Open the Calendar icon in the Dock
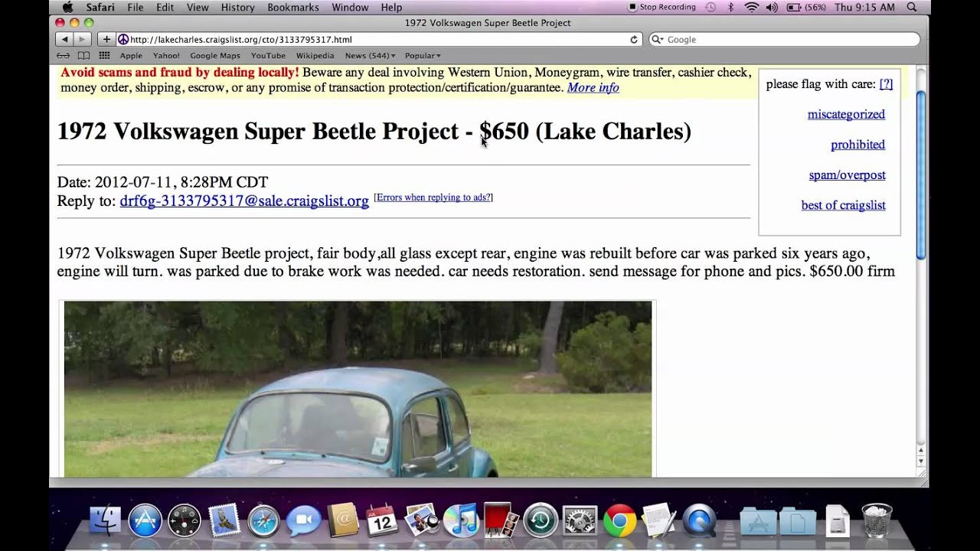This screenshot has height=551, width=980. pos(382,521)
